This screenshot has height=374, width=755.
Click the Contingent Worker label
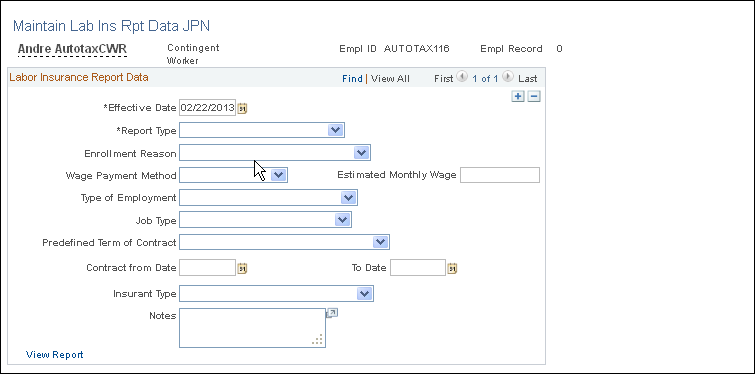click(x=193, y=54)
